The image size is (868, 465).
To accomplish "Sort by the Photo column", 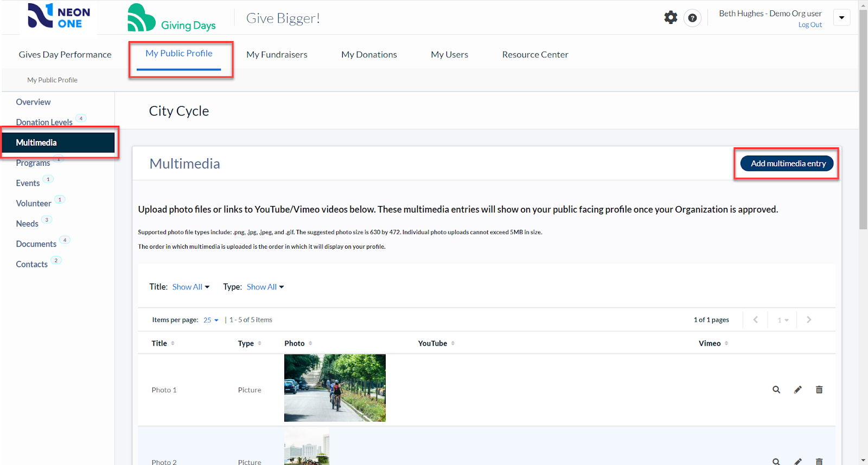I will coord(298,343).
